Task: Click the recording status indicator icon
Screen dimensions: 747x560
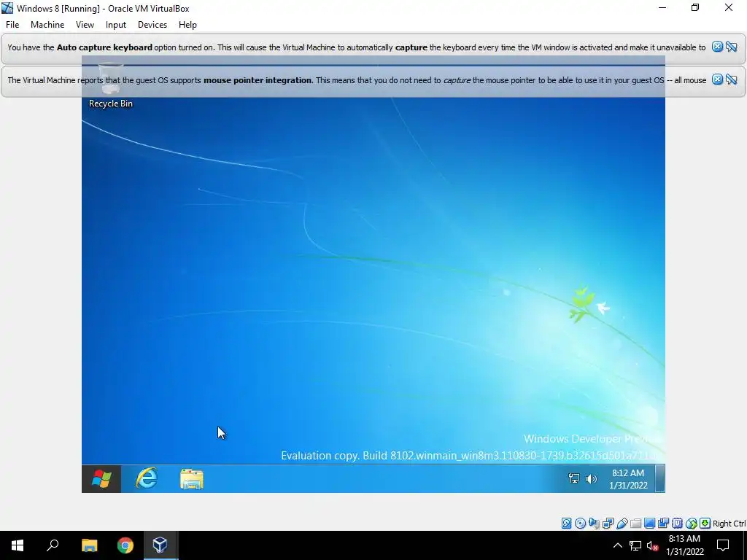Action: coord(663,524)
